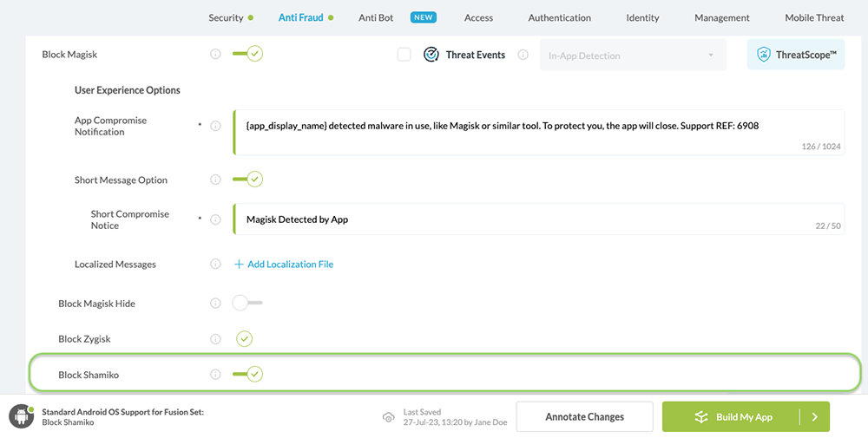Click info icon next to Block Shamiko
868x438 pixels.
(215, 375)
